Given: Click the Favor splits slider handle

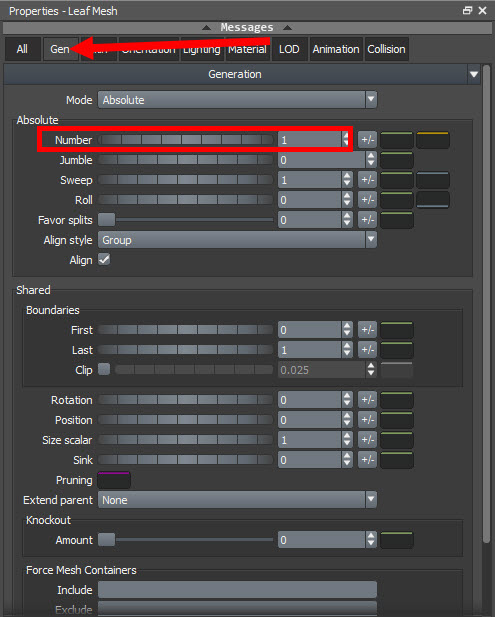Looking at the screenshot, I should pos(106,220).
